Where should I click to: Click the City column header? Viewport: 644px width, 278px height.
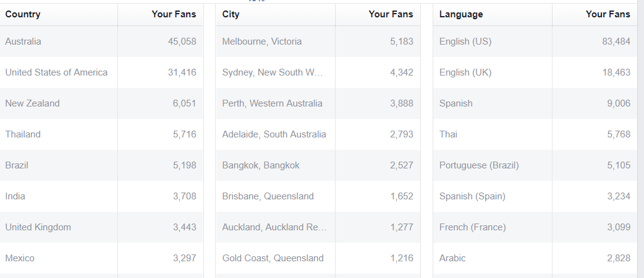tap(231, 14)
